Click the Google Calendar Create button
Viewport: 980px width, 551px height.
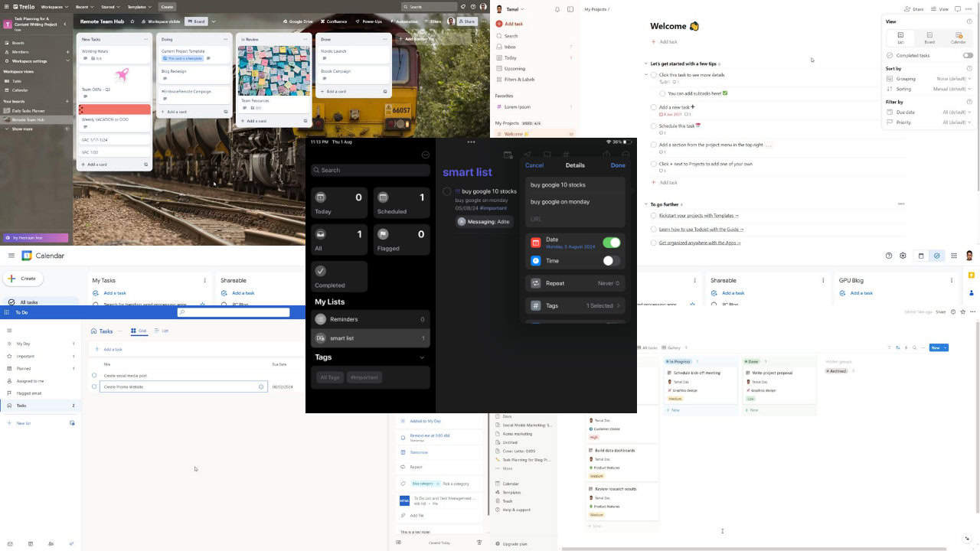(x=24, y=279)
